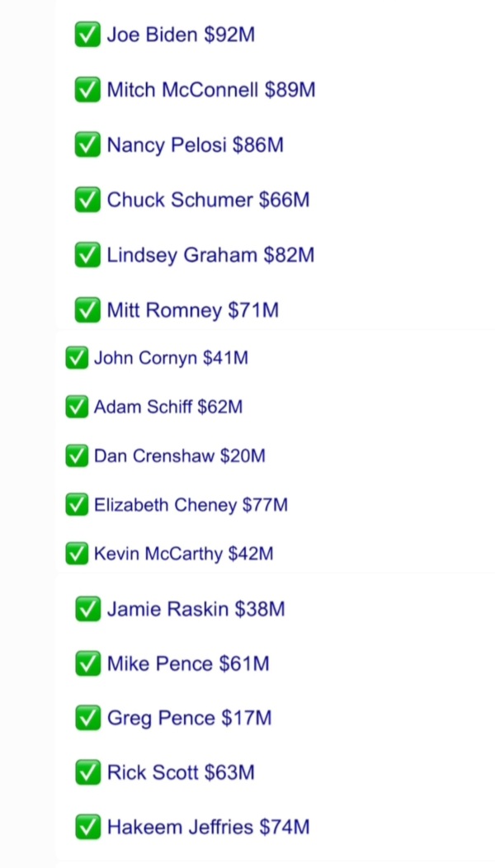Click the green checkmark by Elizabeth Cheney

[x=77, y=505]
